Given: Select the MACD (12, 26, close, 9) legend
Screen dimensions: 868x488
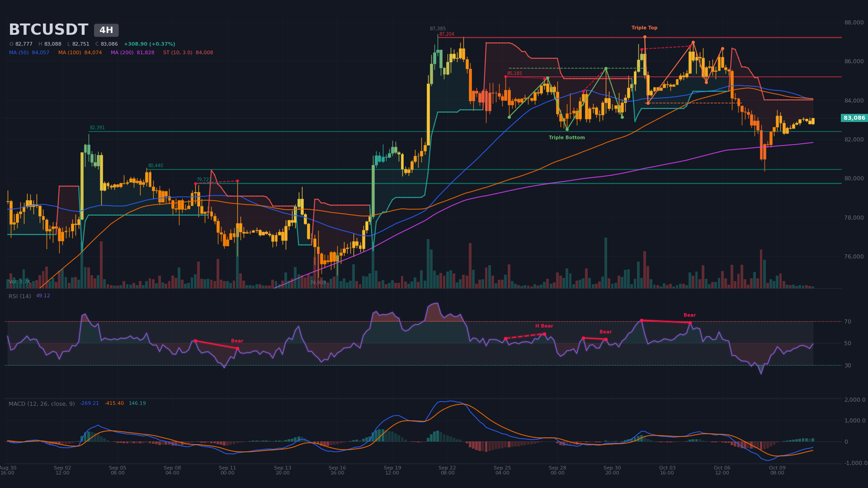Looking at the screenshot, I should tap(42, 404).
